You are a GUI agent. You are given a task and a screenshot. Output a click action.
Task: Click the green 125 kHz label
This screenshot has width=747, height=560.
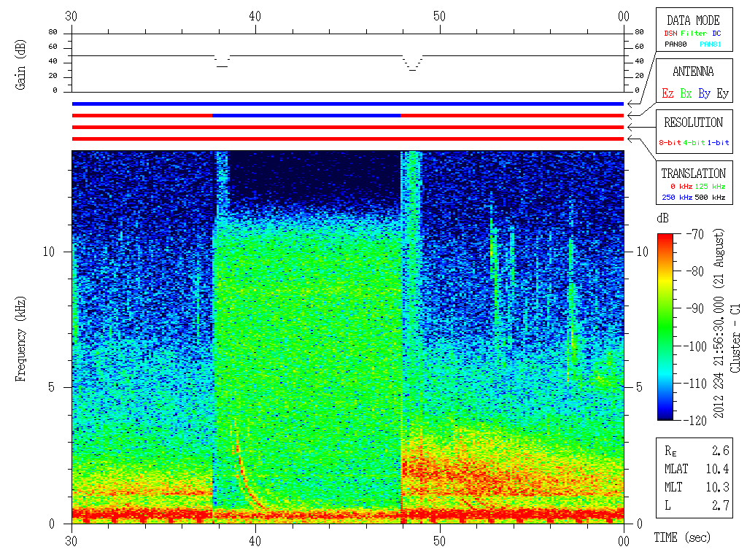point(710,186)
